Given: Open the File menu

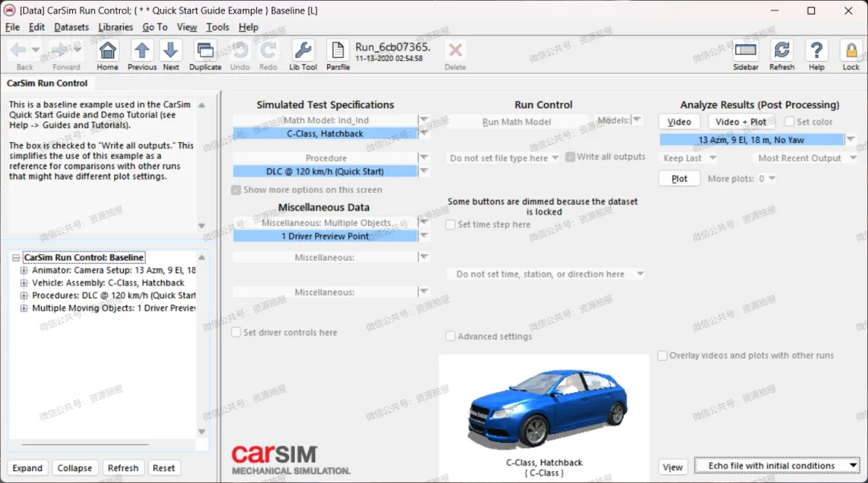Looking at the screenshot, I should 12,27.
